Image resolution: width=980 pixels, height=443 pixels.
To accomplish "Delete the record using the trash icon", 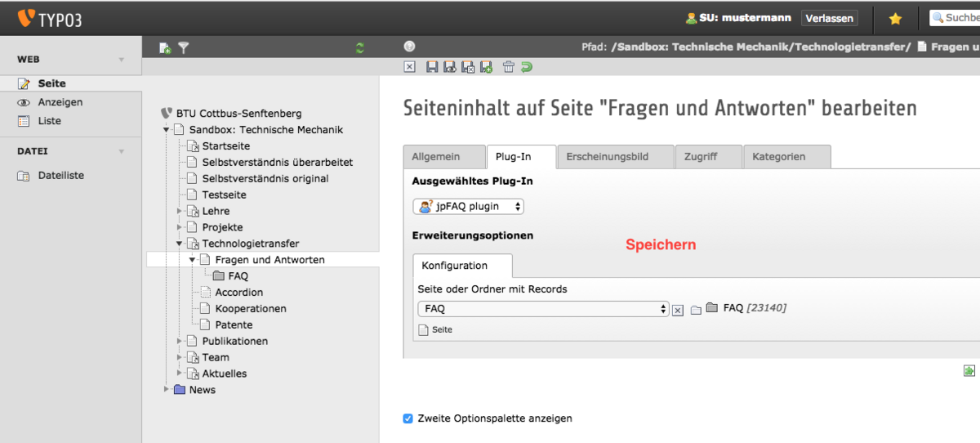I will [x=508, y=67].
